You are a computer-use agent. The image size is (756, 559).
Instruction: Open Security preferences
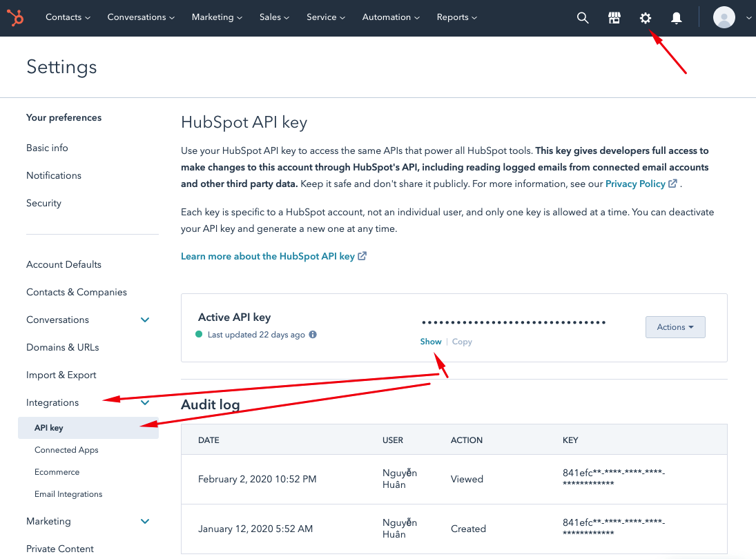[43, 204]
